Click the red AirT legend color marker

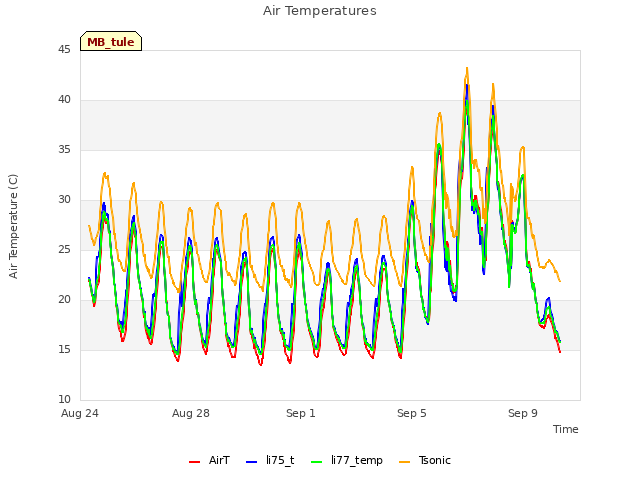pyautogui.click(x=194, y=462)
